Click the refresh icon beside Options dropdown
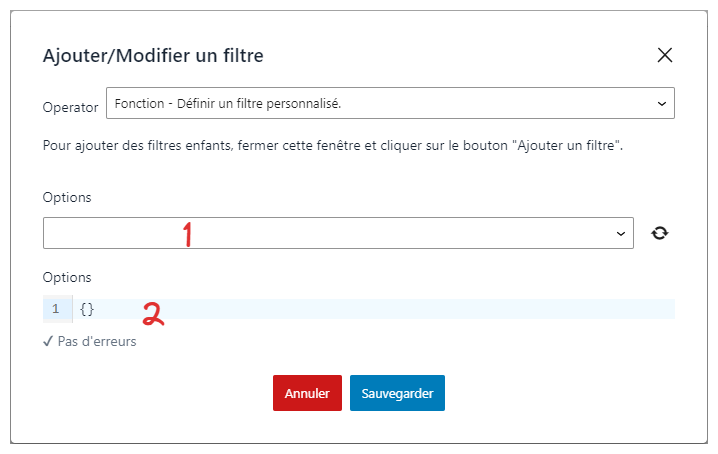The image size is (718, 454). (x=659, y=233)
